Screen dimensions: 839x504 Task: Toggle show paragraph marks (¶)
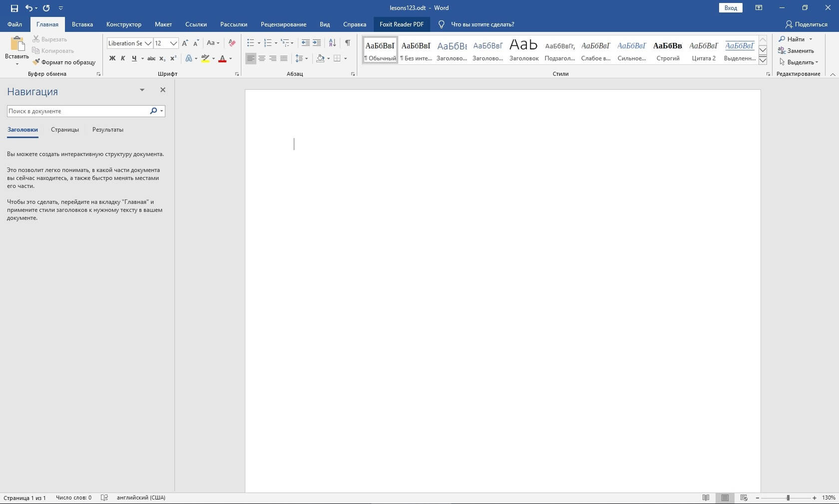click(x=348, y=43)
